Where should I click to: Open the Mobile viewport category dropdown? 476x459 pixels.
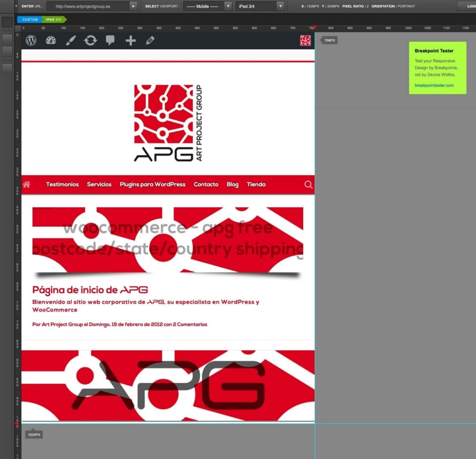[207, 6]
